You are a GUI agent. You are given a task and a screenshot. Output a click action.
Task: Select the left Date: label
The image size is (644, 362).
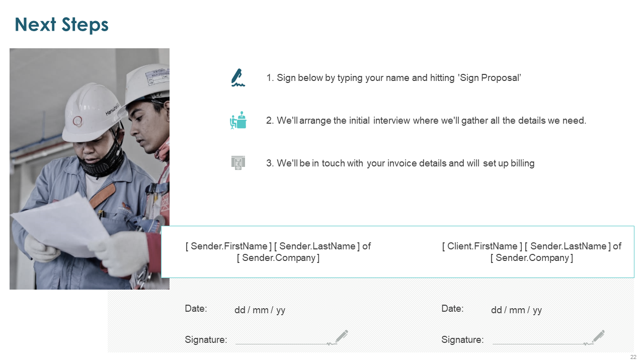(x=196, y=309)
